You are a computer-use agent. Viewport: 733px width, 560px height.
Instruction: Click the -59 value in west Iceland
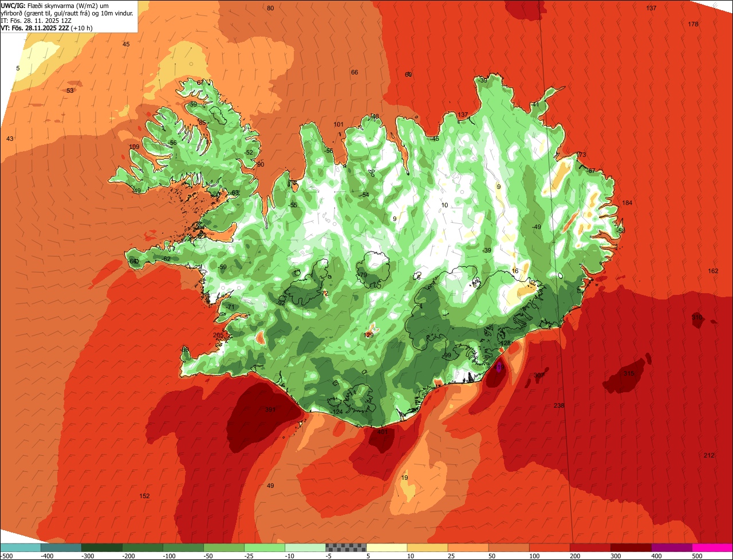point(222,267)
